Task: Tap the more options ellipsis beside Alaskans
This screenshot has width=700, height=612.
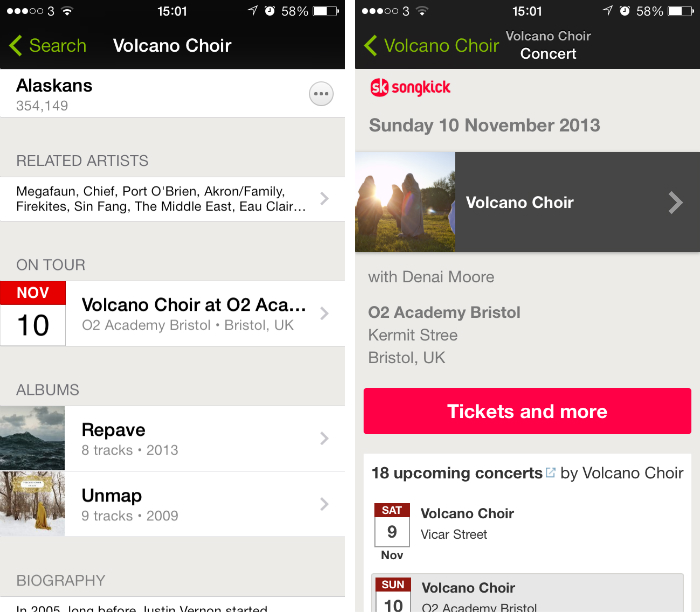Action: point(320,94)
